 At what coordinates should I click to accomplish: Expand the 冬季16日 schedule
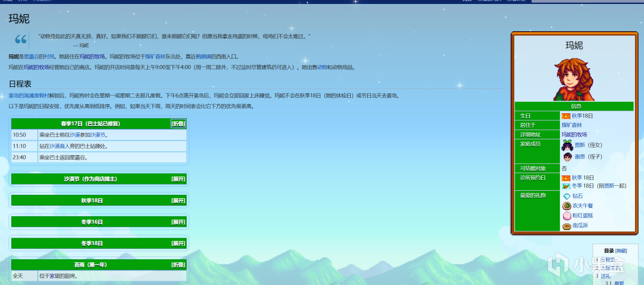[178, 222]
